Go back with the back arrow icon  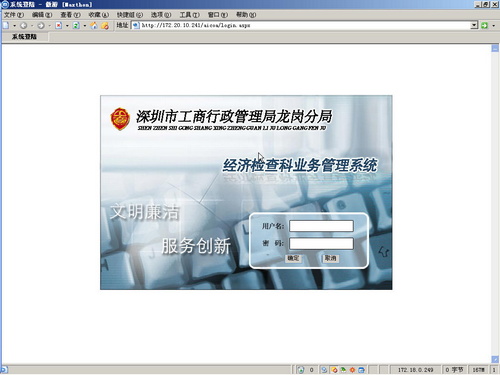(x=23, y=25)
